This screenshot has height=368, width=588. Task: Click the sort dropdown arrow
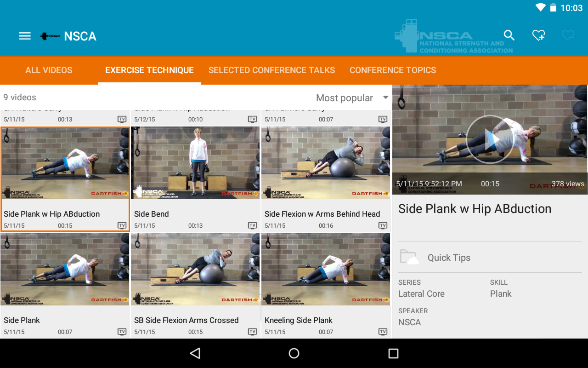(x=385, y=98)
